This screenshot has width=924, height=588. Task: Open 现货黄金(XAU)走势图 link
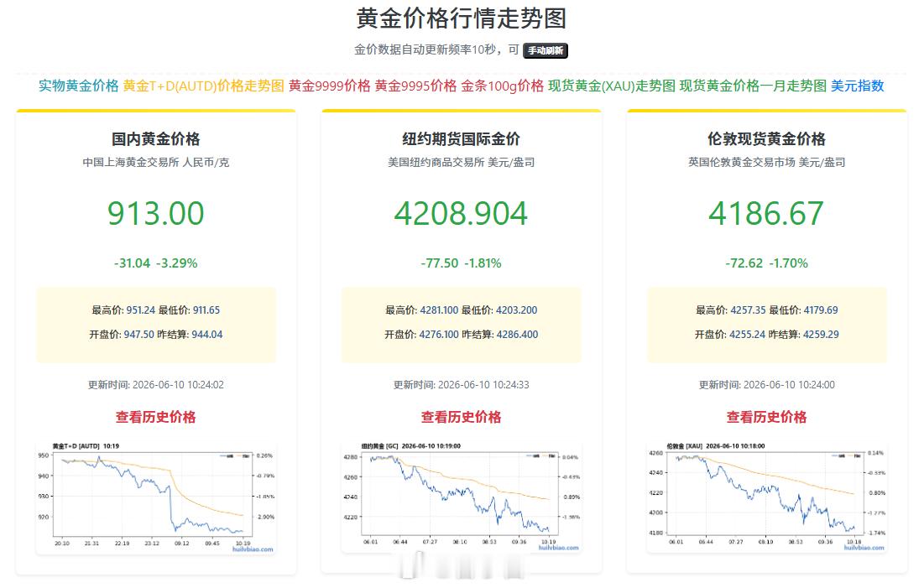tap(612, 86)
